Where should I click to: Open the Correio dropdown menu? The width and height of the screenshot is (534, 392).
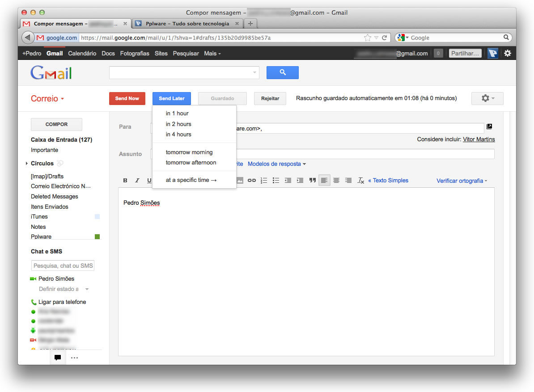point(47,99)
